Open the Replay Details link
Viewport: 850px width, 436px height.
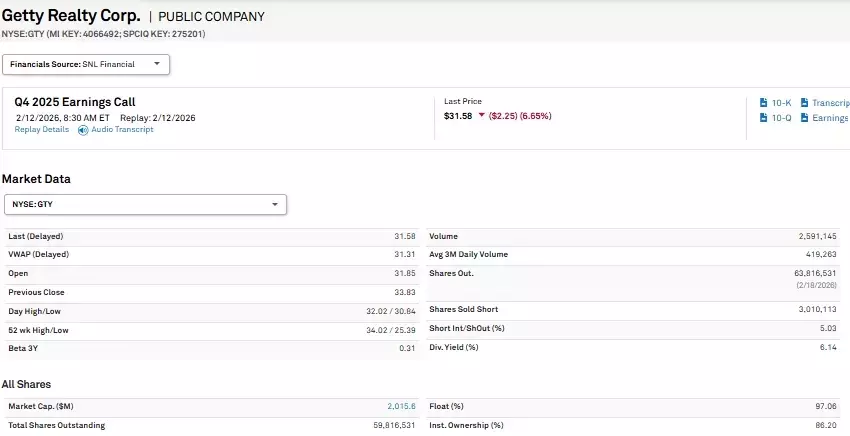(x=42, y=129)
